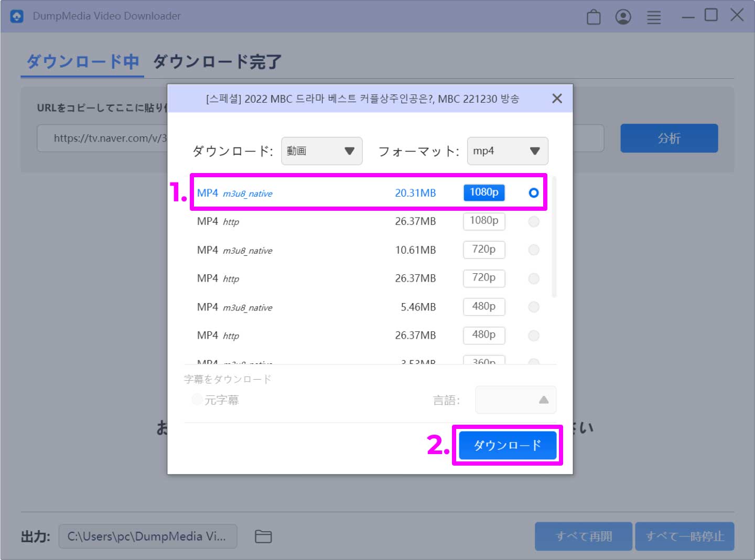The width and height of the screenshot is (755, 560).
Task: Click the すべて再開 button
Action: coord(584,536)
